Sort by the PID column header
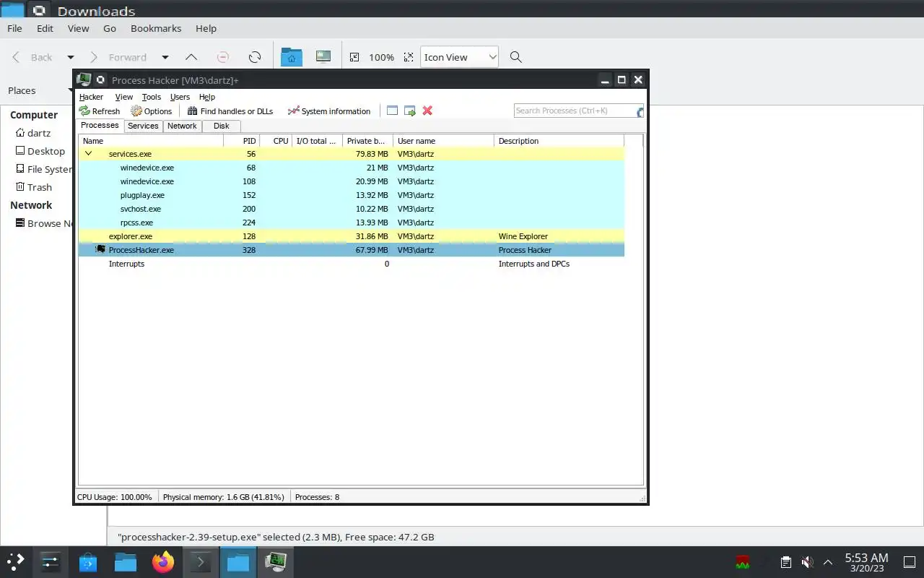924x578 pixels. click(241, 141)
